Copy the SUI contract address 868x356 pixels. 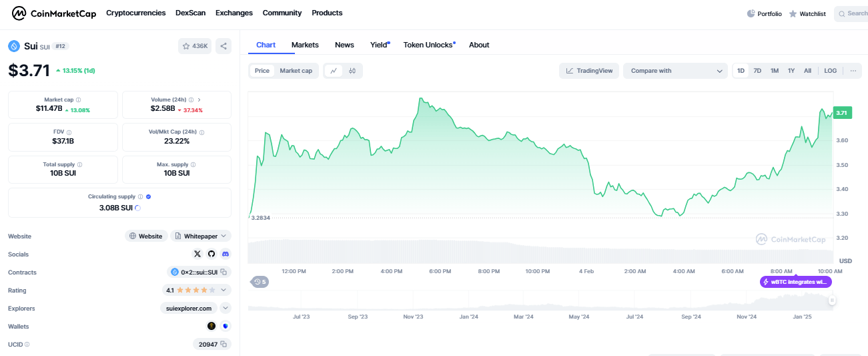tap(225, 272)
